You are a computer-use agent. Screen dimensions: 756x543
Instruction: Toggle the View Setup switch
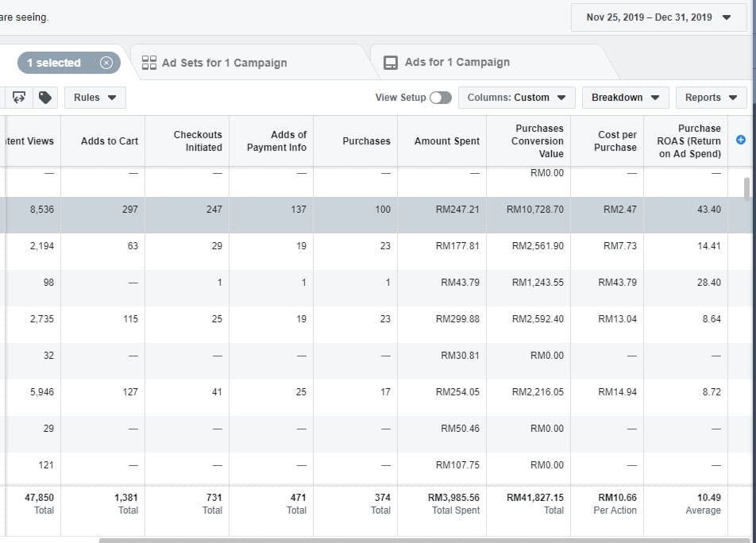click(440, 98)
